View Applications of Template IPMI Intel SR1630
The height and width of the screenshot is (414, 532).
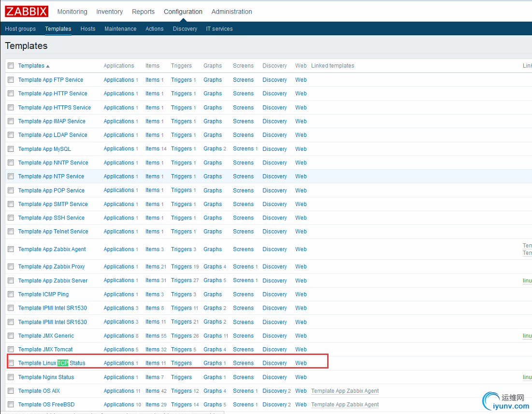pos(119,322)
